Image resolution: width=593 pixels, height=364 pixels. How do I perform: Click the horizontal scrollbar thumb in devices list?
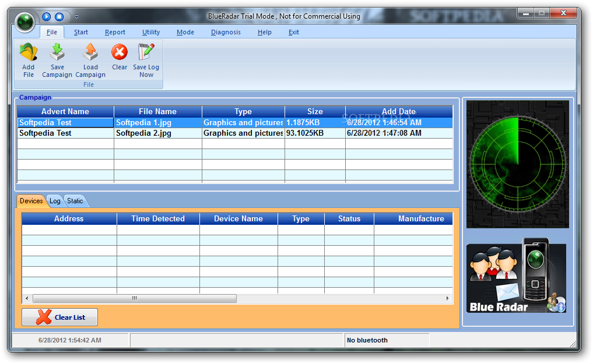(135, 298)
